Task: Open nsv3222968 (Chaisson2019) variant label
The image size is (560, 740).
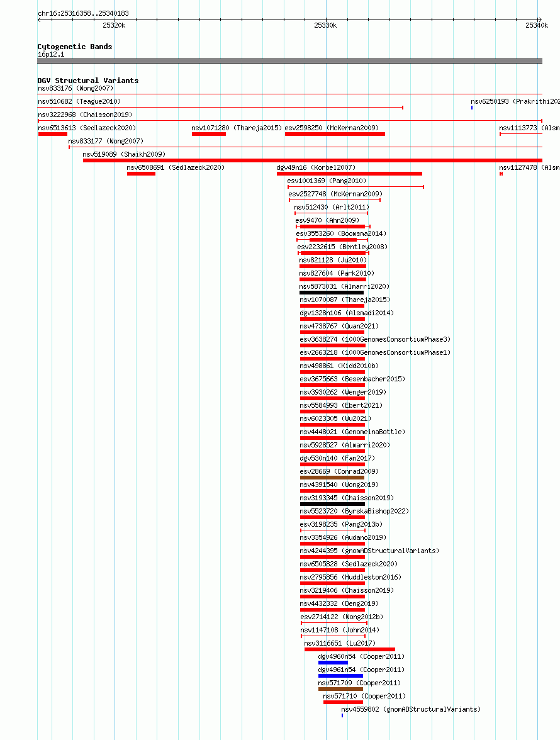Action: click(85, 115)
